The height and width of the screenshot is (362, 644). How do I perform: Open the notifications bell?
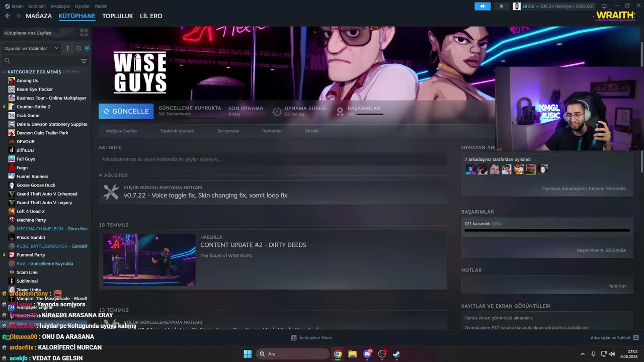501,6
